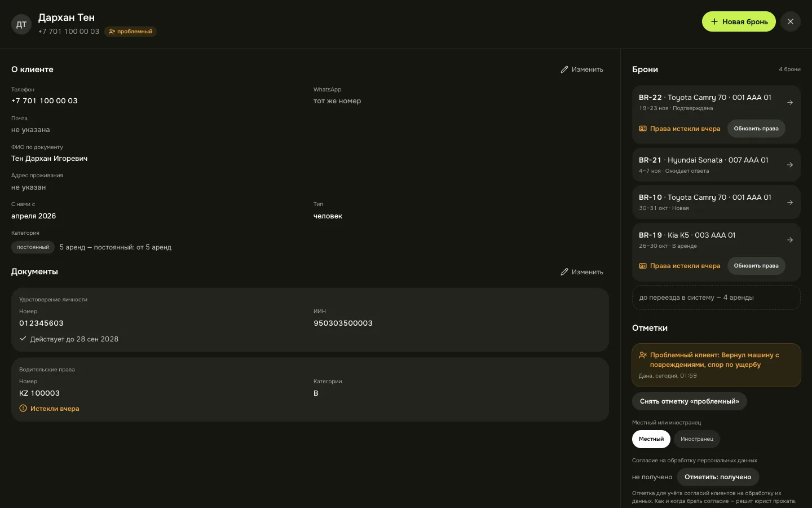Click Обновить права for booking BR-22
The height and width of the screenshot is (508, 812).
(x=756, y=129)
